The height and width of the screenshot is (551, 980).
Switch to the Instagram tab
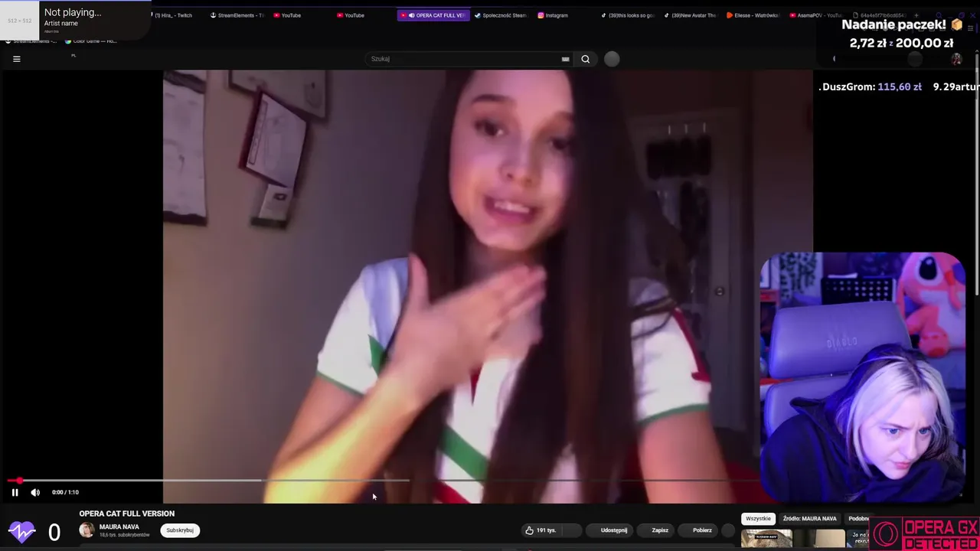pyautogui.click(x=553, y=15)
